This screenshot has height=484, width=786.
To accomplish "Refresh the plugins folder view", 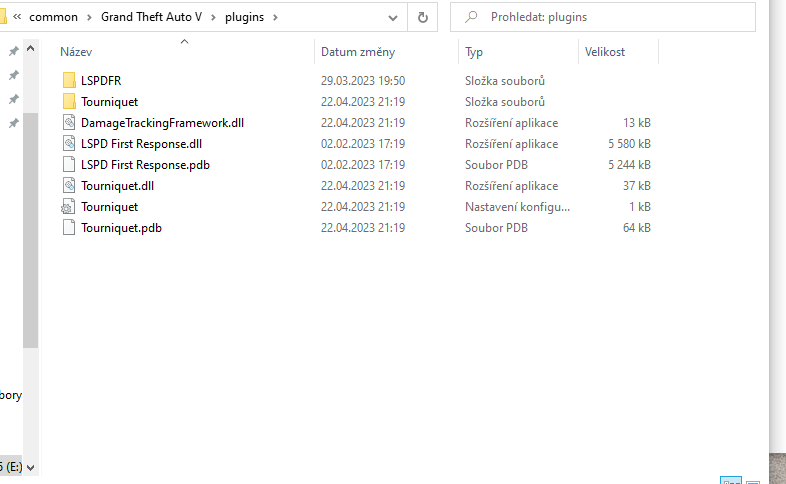I will (x=423, y=17).
